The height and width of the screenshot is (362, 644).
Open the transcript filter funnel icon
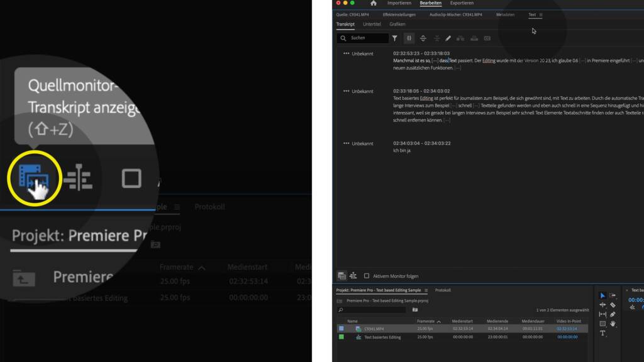click(x=395, y=38)
